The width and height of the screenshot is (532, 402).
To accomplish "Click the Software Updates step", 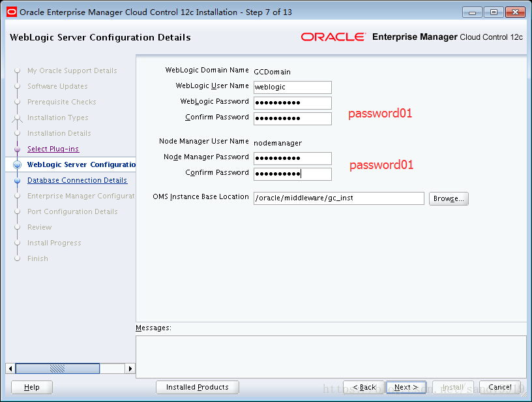I will coord(57,86).
